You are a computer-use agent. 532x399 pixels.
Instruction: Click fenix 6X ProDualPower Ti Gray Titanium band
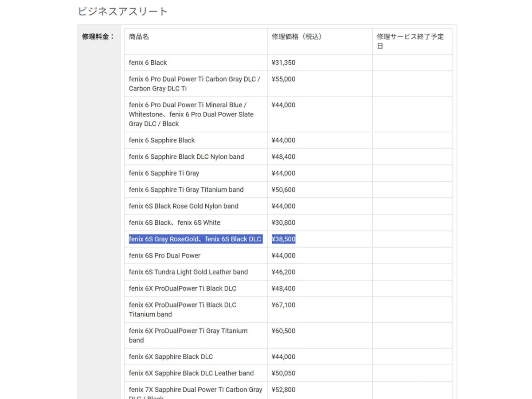[188, 335]
